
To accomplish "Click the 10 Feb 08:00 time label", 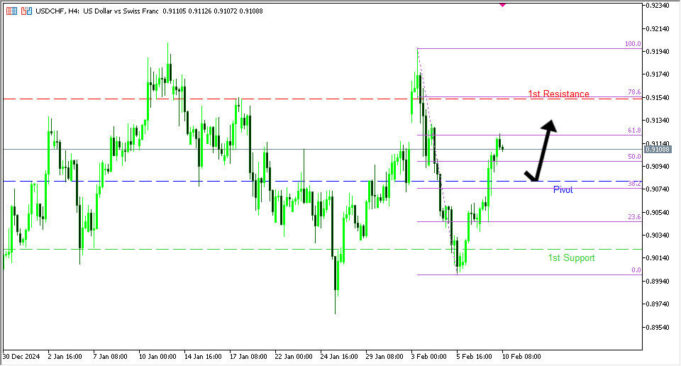I will point(522,356).
